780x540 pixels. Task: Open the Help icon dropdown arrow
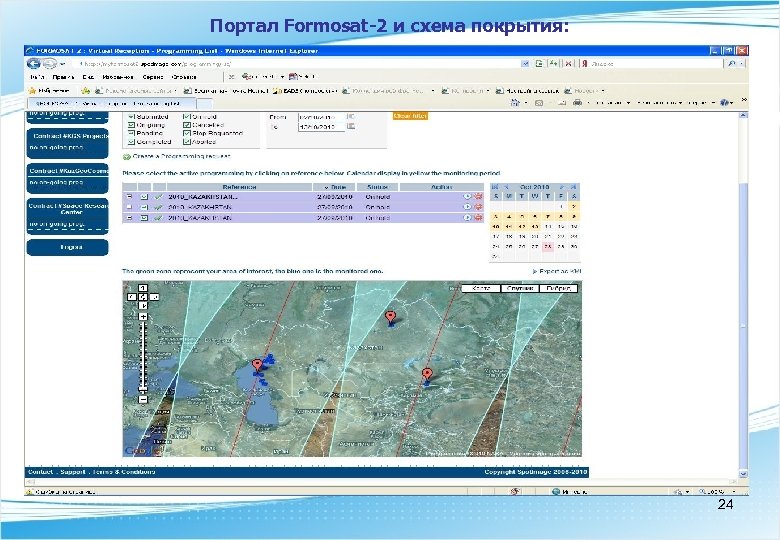click(x=732, y=103)
